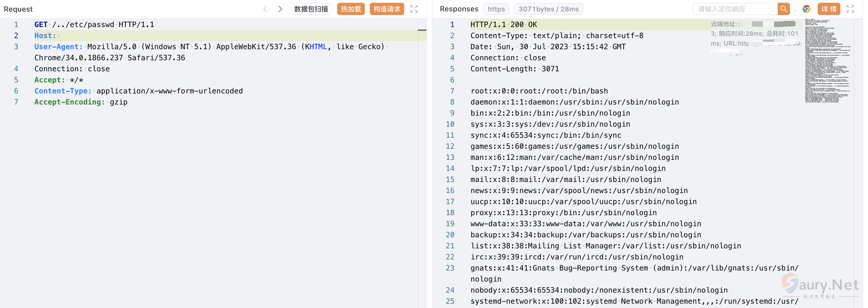Focus the 请输入定位响应 search field
The width and height of the screenshot is (868, 308).
pos(735,9)
